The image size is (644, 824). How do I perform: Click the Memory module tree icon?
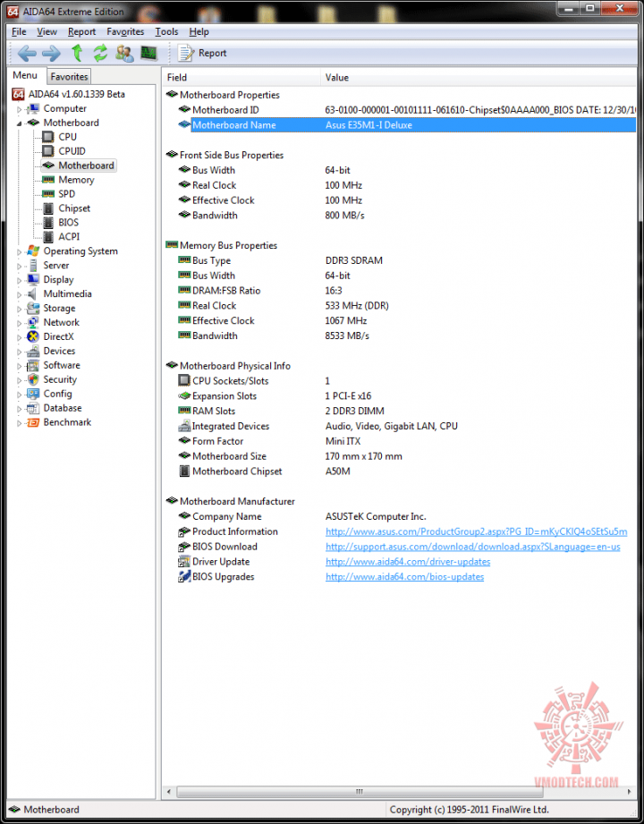48,180
